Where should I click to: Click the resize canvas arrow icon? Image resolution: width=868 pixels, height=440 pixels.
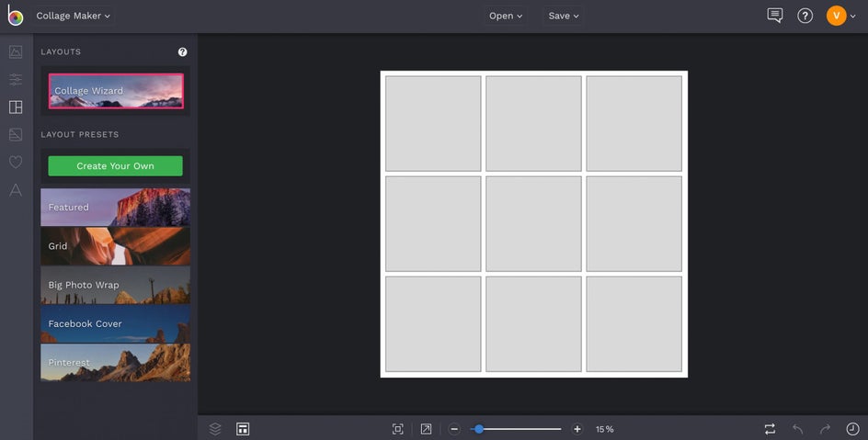click(x=426, y=429)
